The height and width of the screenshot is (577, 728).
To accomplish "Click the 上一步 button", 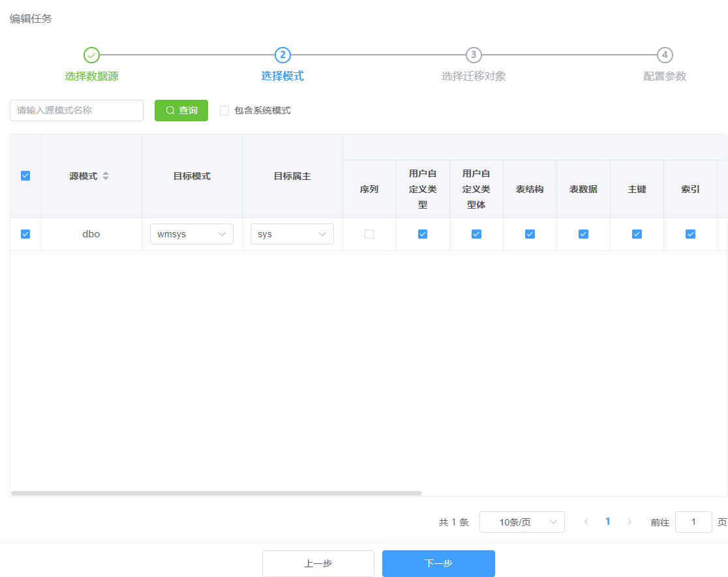I will click(318, 563).
